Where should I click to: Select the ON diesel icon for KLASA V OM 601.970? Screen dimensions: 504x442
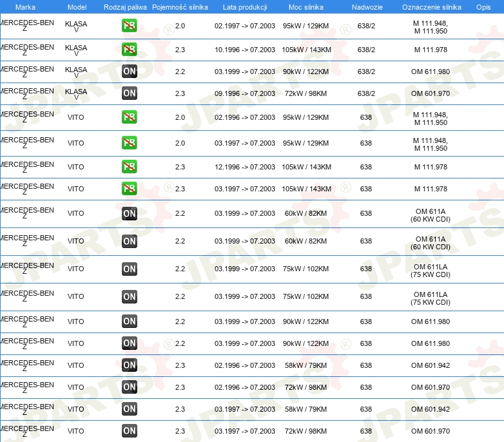[130, 93]
